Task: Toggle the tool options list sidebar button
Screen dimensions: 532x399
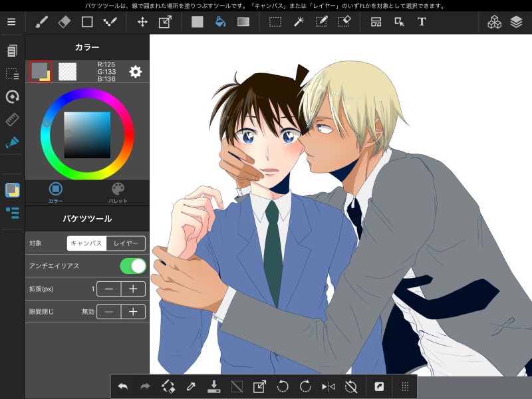Action: click(13, 213)
